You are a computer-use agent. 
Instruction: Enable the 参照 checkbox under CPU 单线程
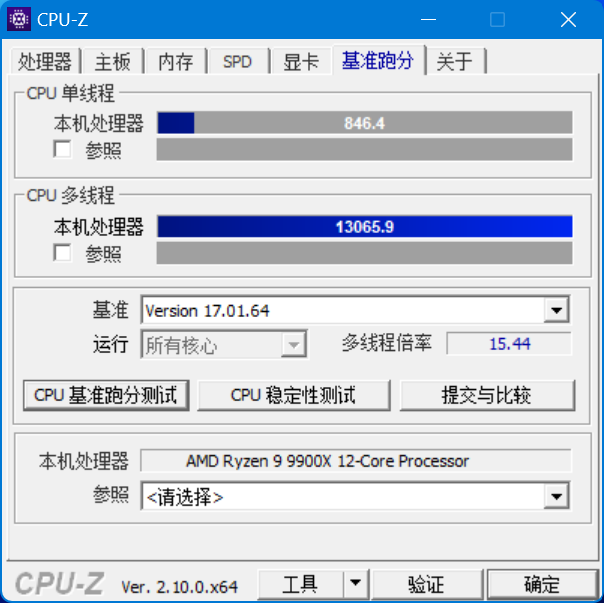tap(62, 149)
